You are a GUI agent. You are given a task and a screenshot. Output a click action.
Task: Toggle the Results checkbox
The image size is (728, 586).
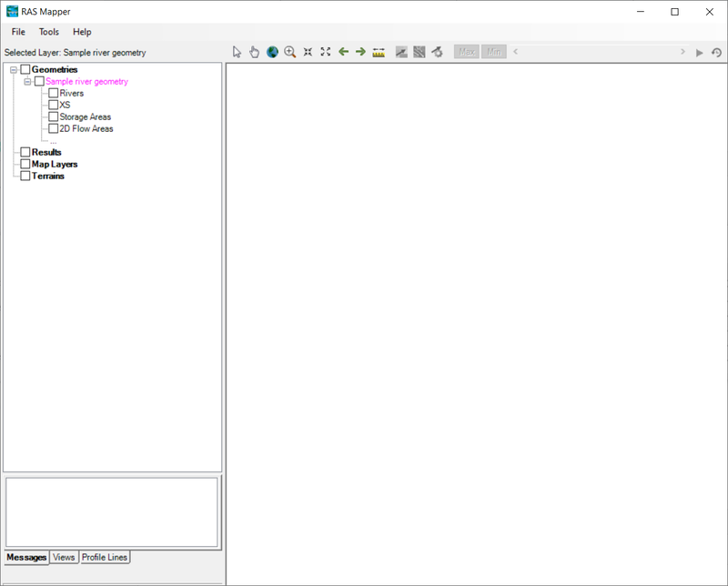25,152
